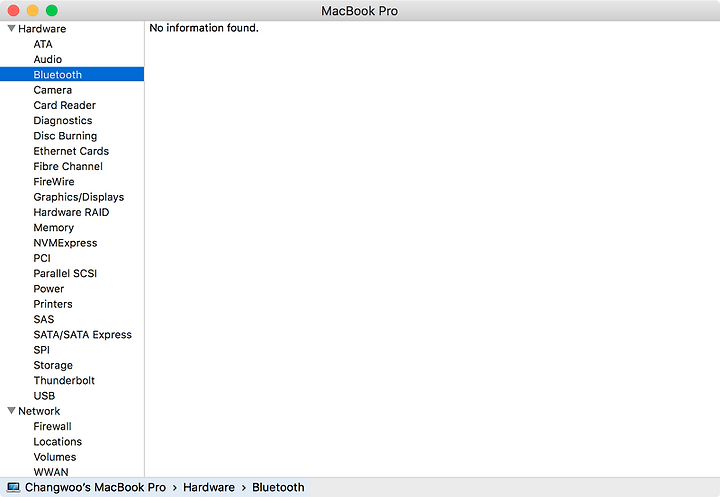Screen dimensions: 720x497
Task: Select Parallel SCSI in the list
Action: tap(65, 273)
